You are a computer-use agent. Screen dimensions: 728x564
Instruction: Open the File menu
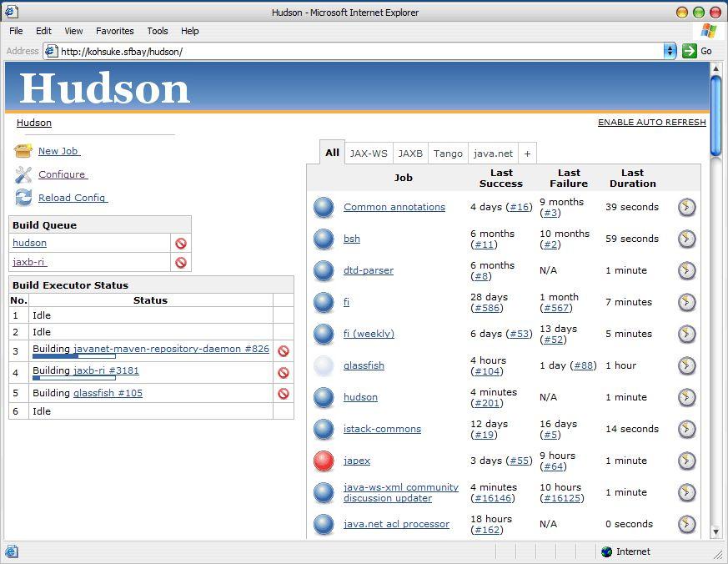[x=16, y=31]
